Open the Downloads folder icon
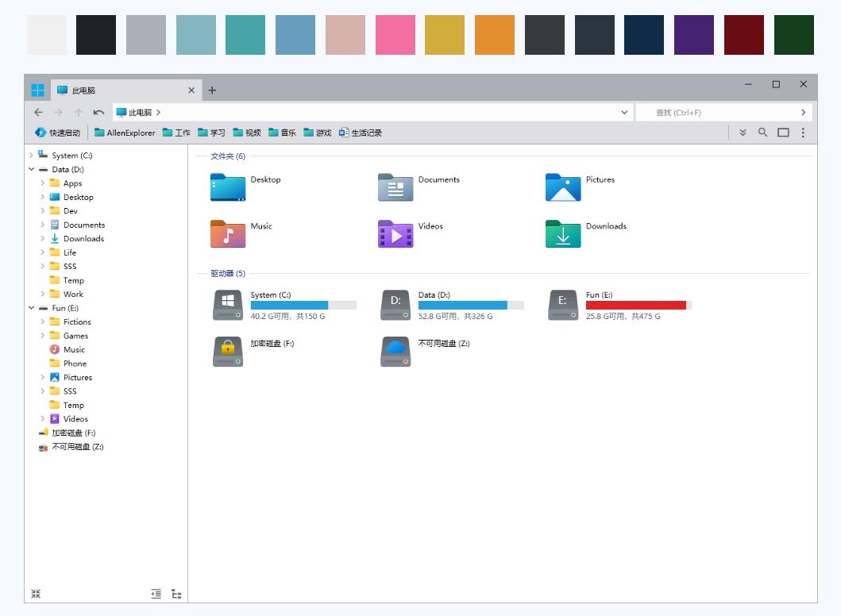 tap(563, 233)
